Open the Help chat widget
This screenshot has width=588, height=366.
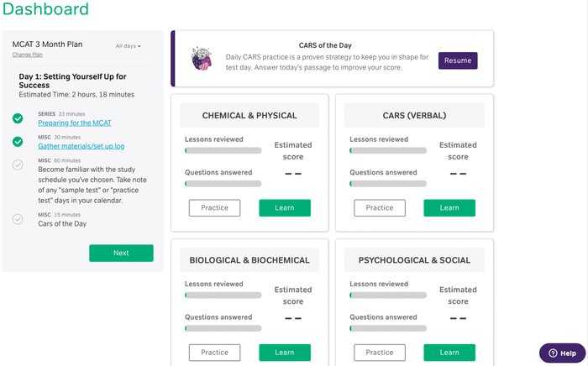pyautogui.click(x=562, y=353)
